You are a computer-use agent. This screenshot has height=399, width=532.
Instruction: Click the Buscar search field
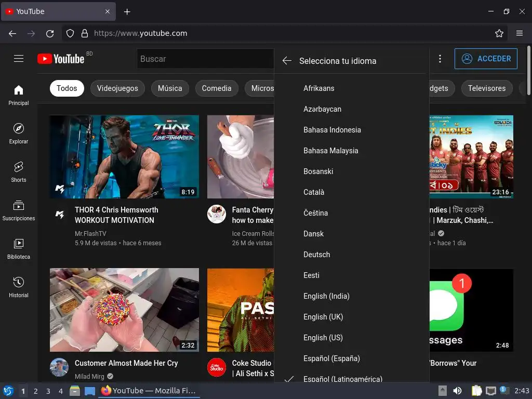tap(205, 59)
